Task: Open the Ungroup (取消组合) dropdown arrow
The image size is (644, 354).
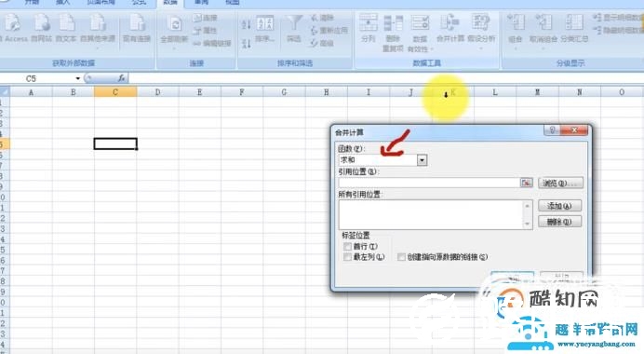Action: 543,48
